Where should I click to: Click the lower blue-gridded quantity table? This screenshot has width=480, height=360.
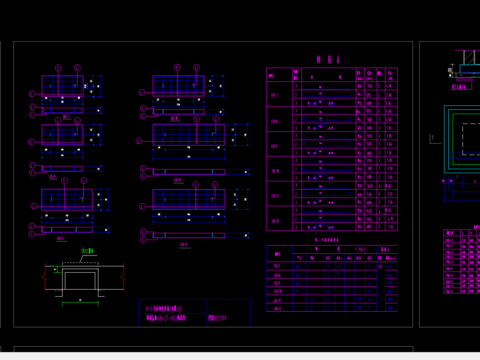332,278
